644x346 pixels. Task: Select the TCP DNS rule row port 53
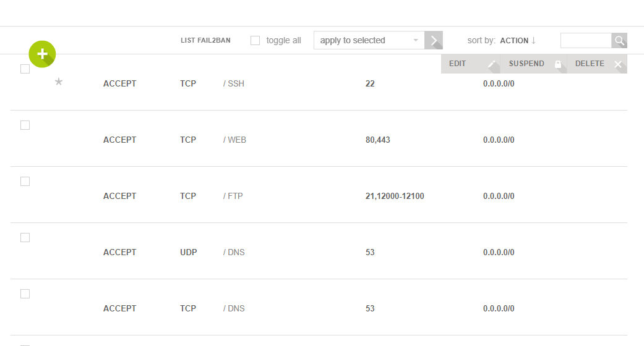click(x=370, y=308)
